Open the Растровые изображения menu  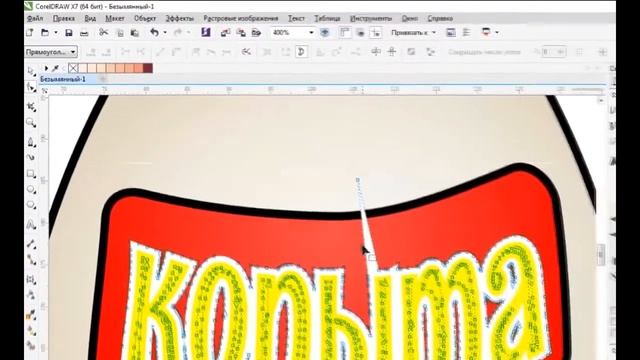coord(241,18)
